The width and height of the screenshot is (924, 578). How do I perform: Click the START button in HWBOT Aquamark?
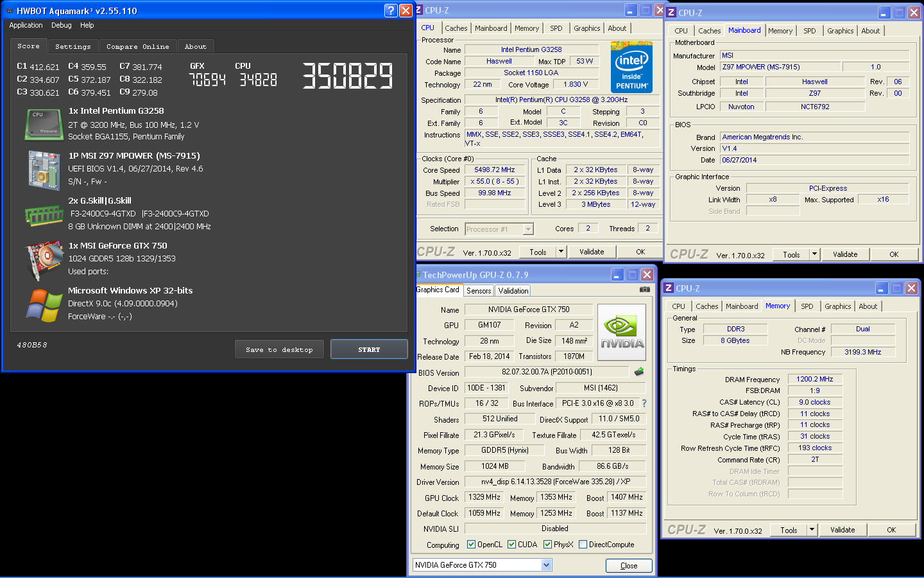[369, 349]
